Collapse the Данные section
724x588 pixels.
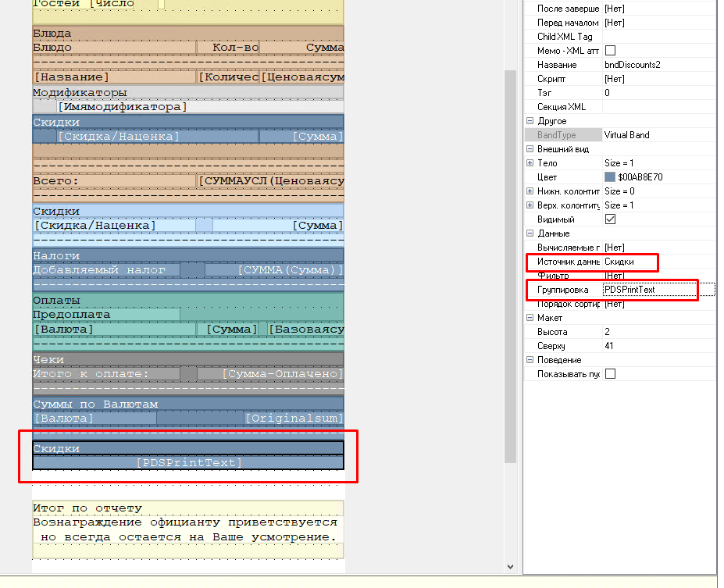[x=530, y=233]
